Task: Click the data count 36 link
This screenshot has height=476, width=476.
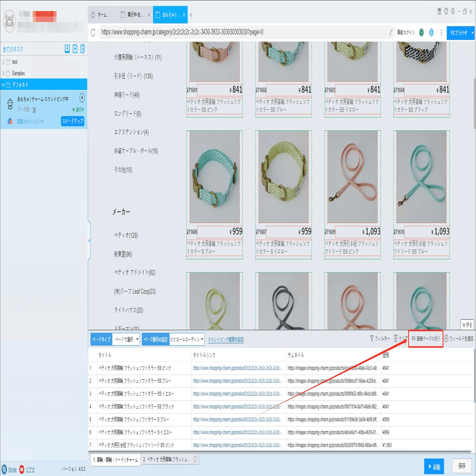Action: click(x=34, y=110)
